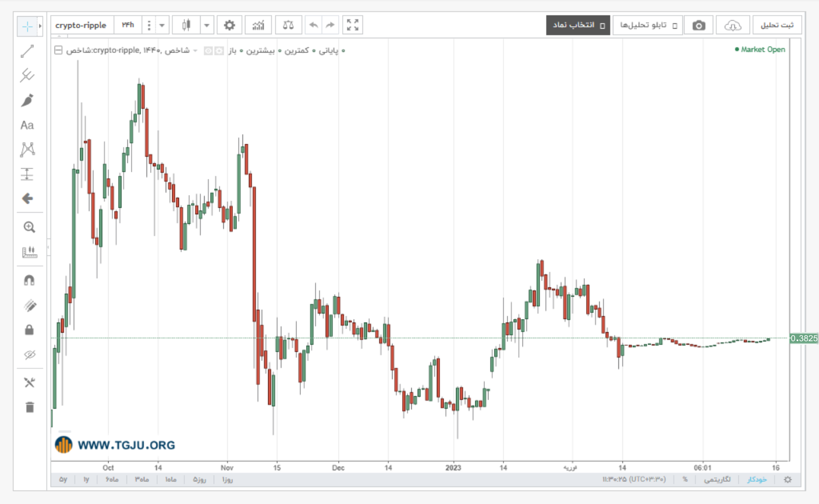This screenshot has height=504, width=819.
Task: Select the 1y time range tab
Action: coord(86,479)
